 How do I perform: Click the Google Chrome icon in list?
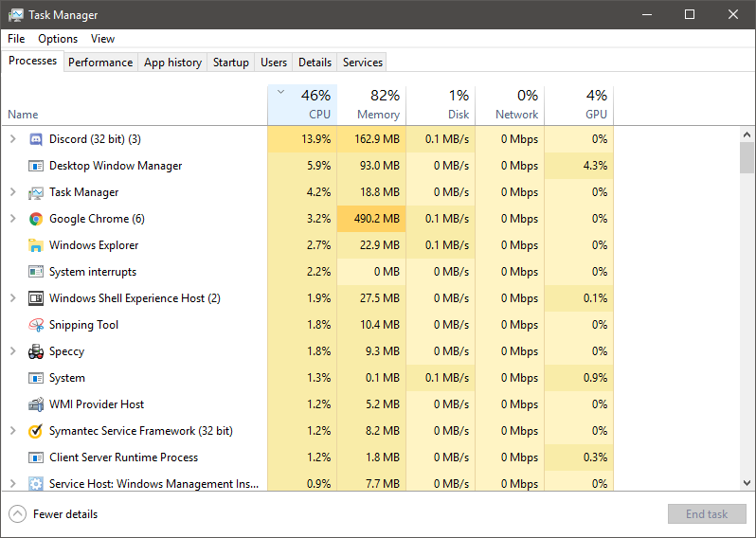(x=36, y=219)
